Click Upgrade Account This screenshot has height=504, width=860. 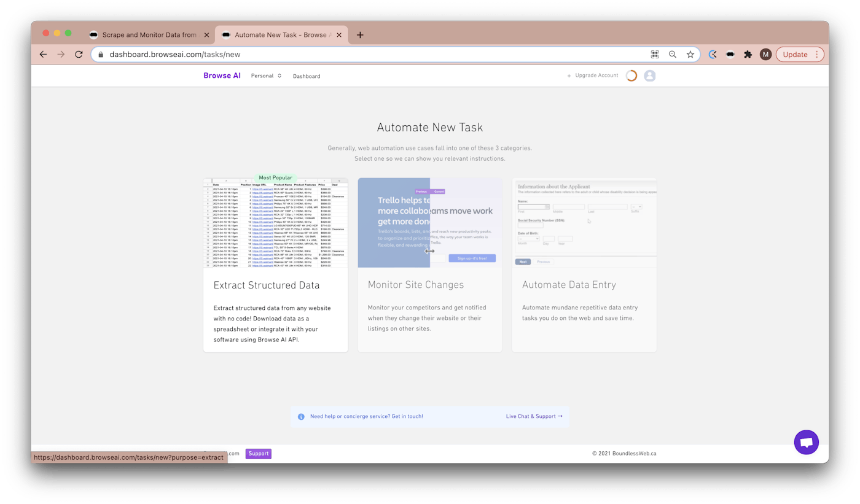[592, 76]
